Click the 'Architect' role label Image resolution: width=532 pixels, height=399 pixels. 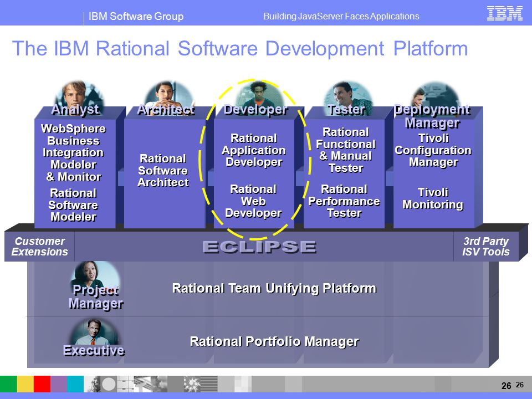[x=166, y=110]
